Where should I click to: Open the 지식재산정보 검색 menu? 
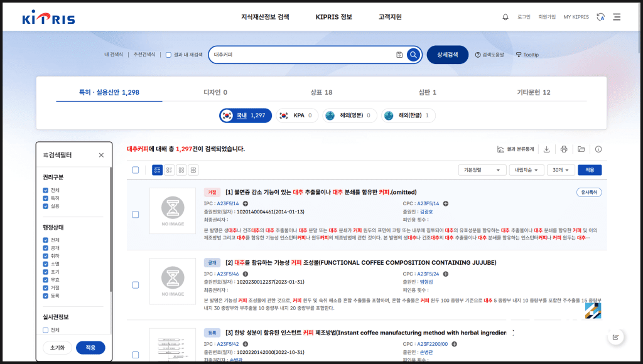(x=265, y=17)
